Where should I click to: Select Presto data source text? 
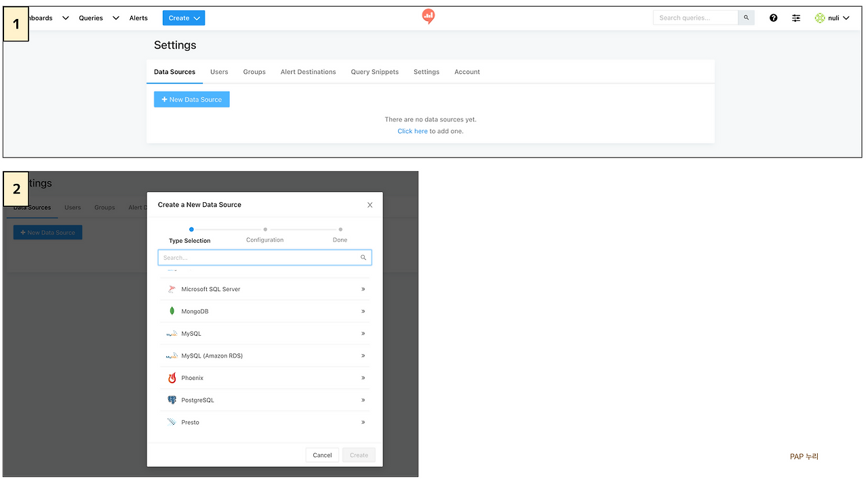tap(191, 422)
